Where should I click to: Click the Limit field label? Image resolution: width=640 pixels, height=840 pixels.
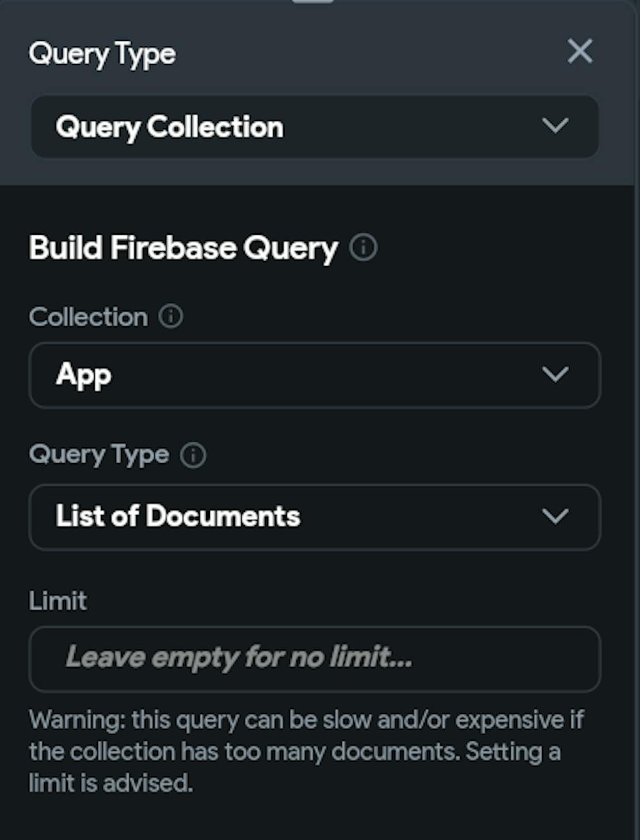[x=58, y=601]
